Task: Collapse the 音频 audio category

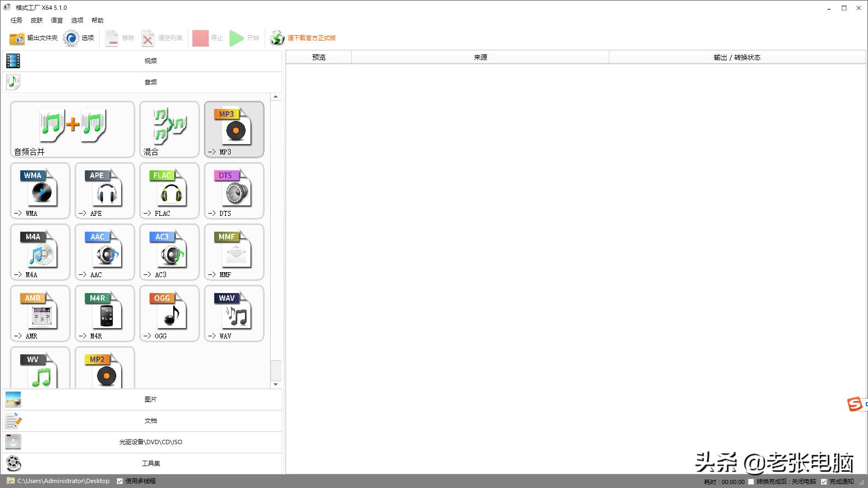Action: pos(142,82)
